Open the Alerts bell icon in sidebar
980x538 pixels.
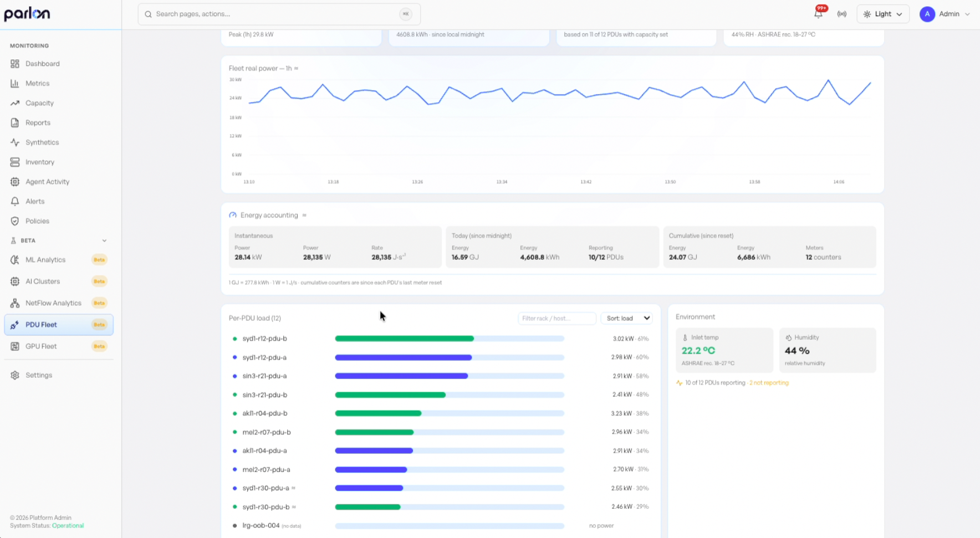coord(15,201)
